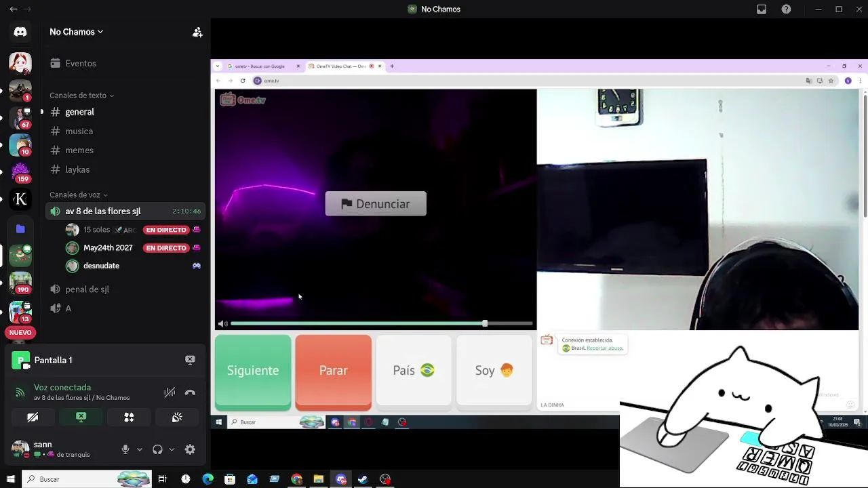Open activities launcher icon

tap(129, 418)
